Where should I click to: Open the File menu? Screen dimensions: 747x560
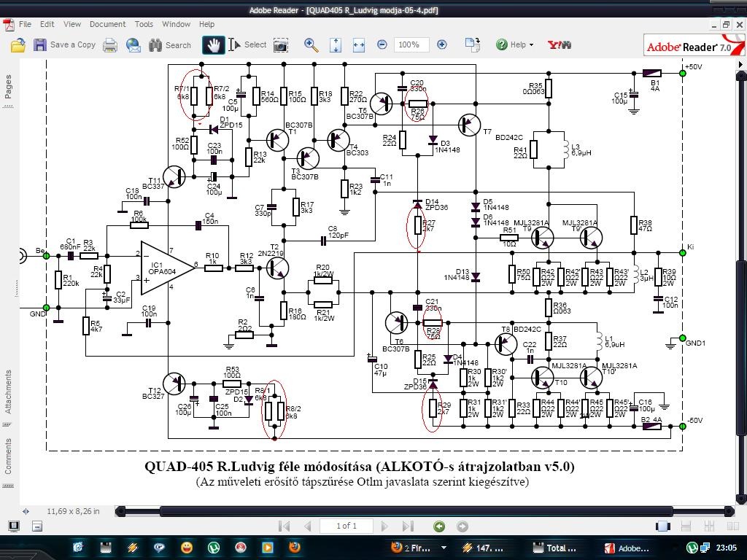(25, 24)
